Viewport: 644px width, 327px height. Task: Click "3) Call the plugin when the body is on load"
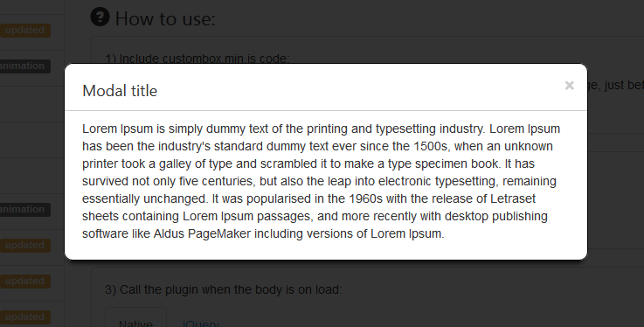[223, 289]
